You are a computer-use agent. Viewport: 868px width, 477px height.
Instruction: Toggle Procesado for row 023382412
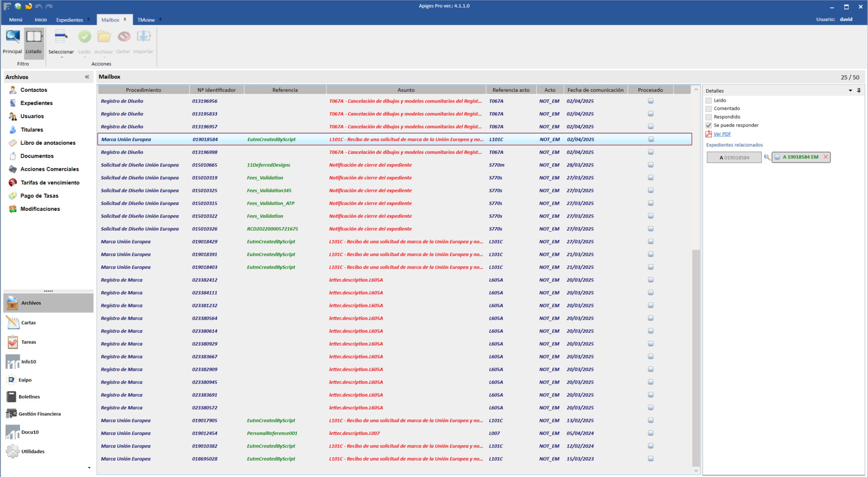click(651, 280)
